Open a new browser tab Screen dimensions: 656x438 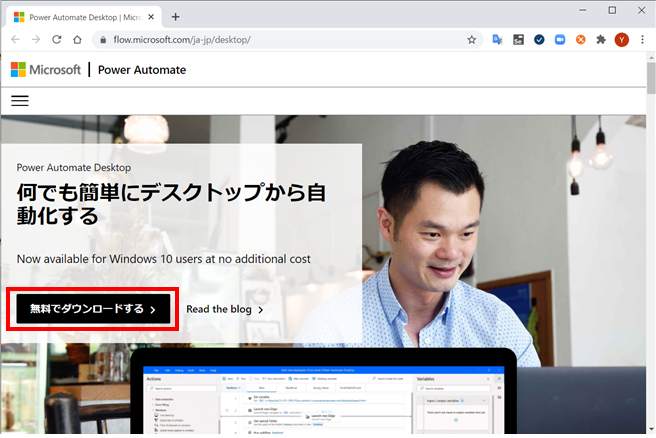tap(176, 17)
